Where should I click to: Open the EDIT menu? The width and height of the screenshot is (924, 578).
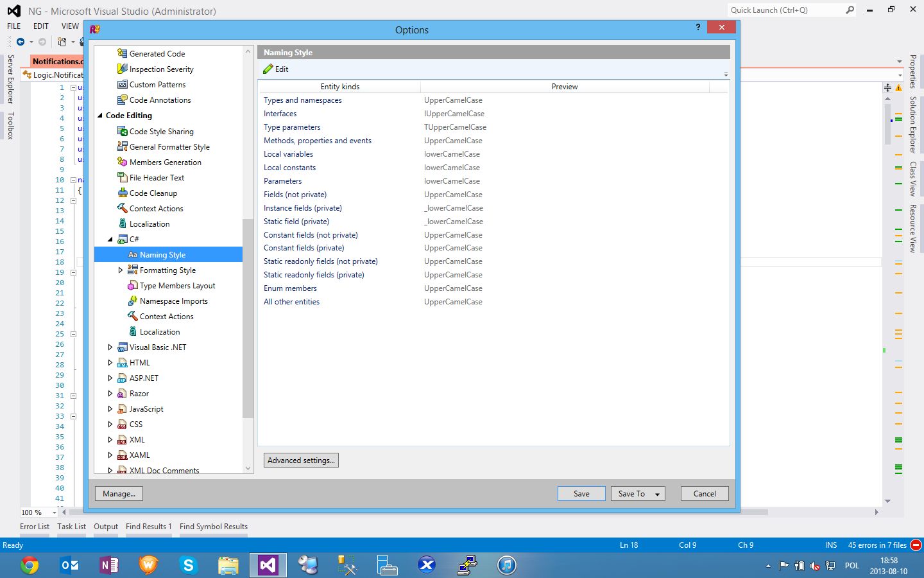click(41, 26)
